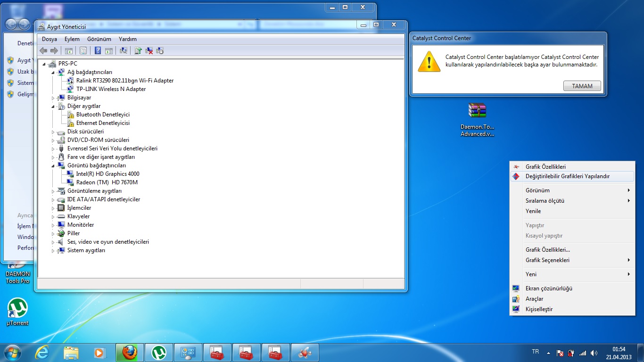This screenshot has width=644, height=362.
Task: Click Scan for hardware changes toolbar icon
Action: [124, 50]
